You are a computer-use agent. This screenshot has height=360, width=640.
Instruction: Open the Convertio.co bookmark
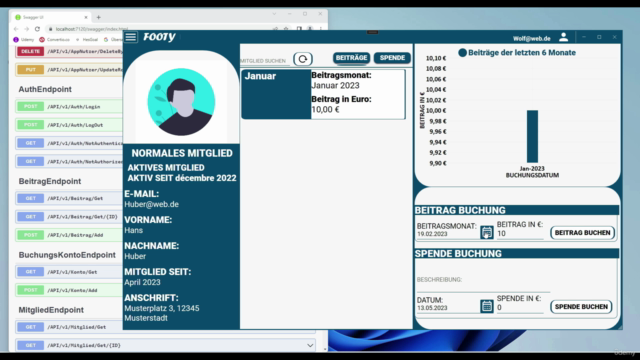55,40
